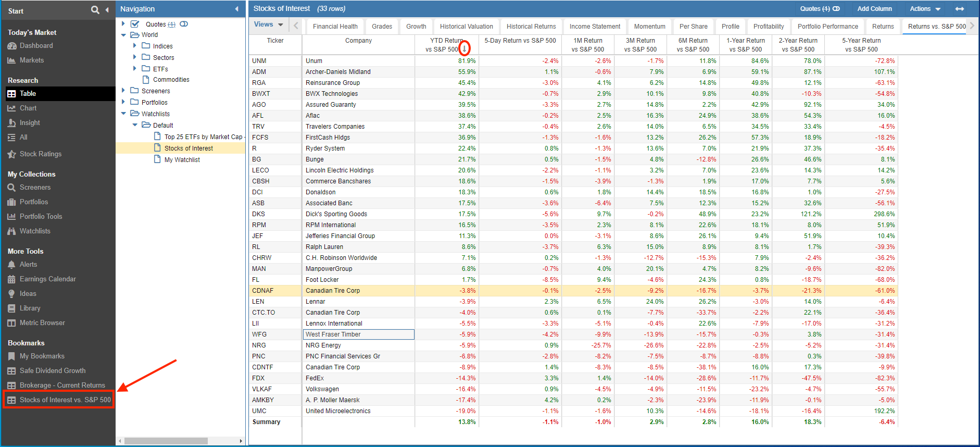
Task: Switch to Grades tab
Action: (382, 27)
